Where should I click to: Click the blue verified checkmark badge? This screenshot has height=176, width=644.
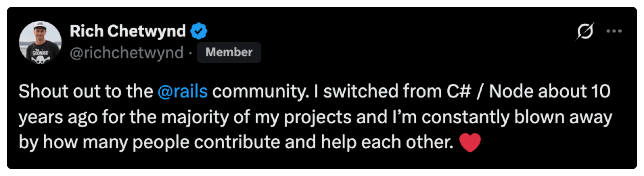pyautogui.click(x=199, y=31)
